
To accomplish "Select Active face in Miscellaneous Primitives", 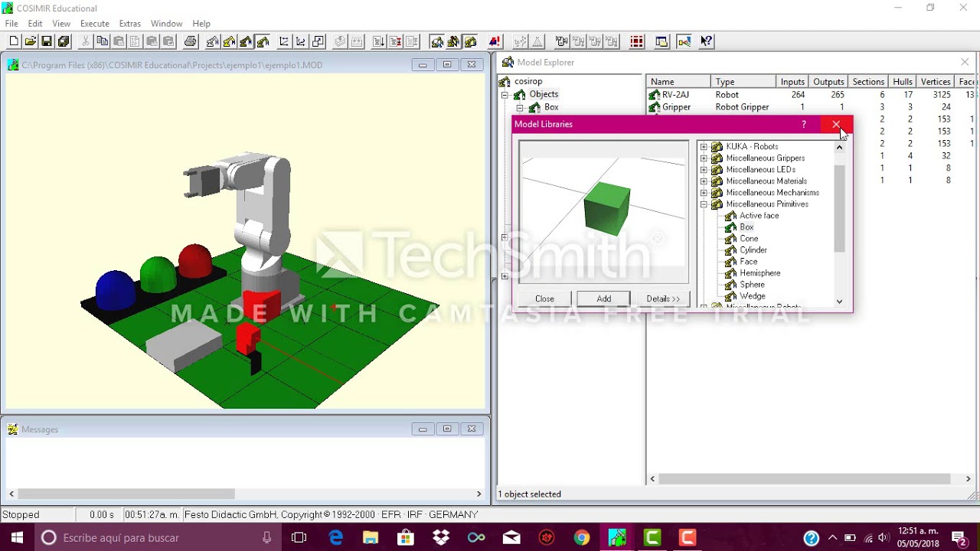I will click(x=759, y=216).
